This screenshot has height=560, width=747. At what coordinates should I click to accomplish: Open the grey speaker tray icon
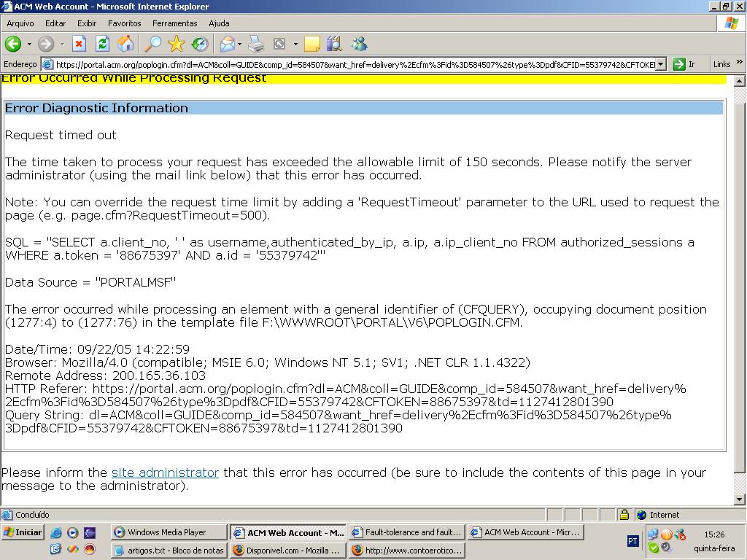666,548
